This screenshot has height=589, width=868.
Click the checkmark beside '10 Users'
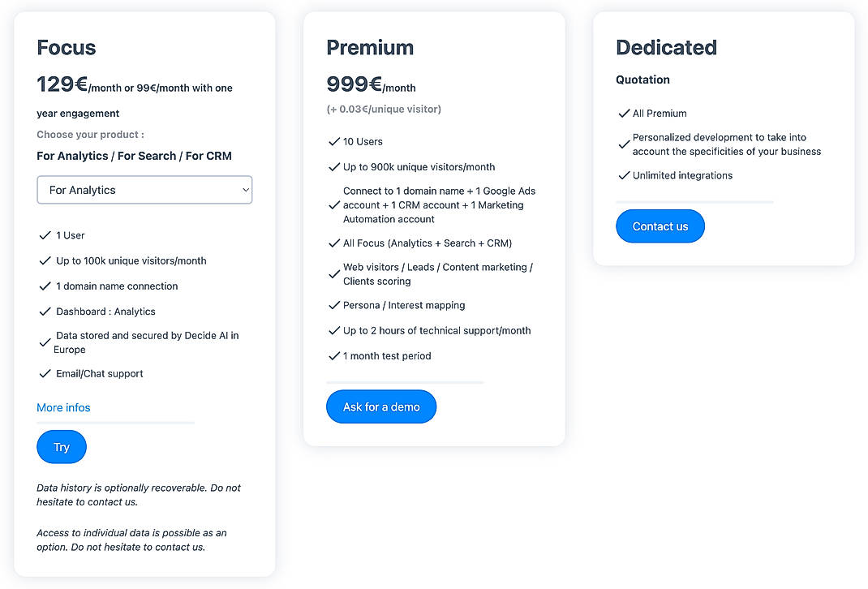[334, 141]
